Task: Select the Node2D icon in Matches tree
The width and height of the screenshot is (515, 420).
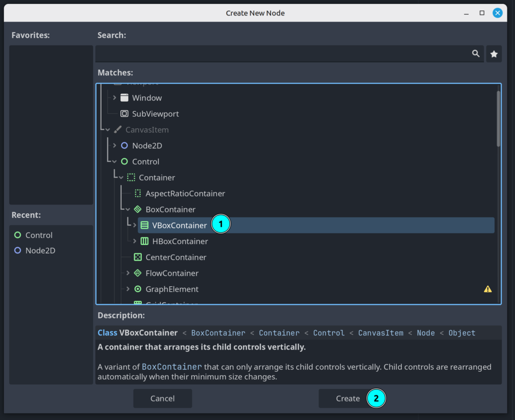Action: 124,145
